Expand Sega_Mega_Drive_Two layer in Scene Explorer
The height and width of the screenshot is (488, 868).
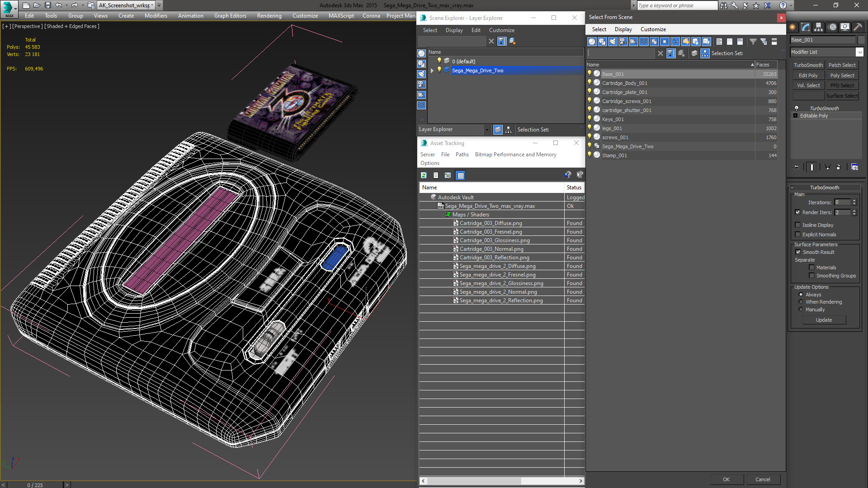click(x=432, y=70)
